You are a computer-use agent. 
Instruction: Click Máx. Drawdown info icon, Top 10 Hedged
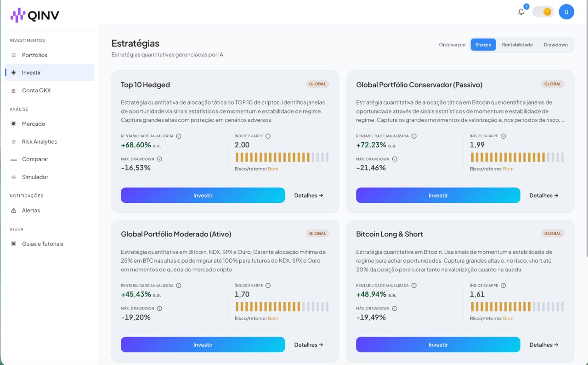(x=159, y=159)
